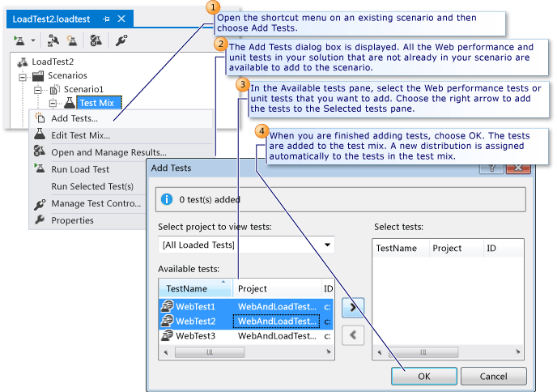Click Test Mix flask icon
This screenshot has width=557, height=392.
click(x=70, y=103)
